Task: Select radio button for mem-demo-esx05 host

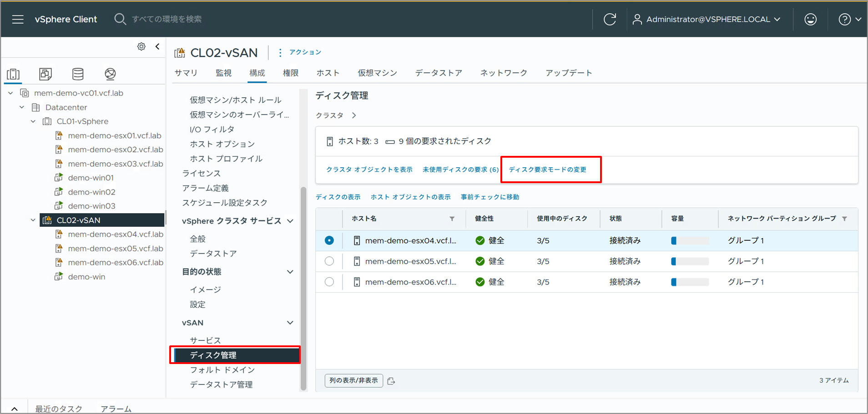Action: (x=329, y=261)
